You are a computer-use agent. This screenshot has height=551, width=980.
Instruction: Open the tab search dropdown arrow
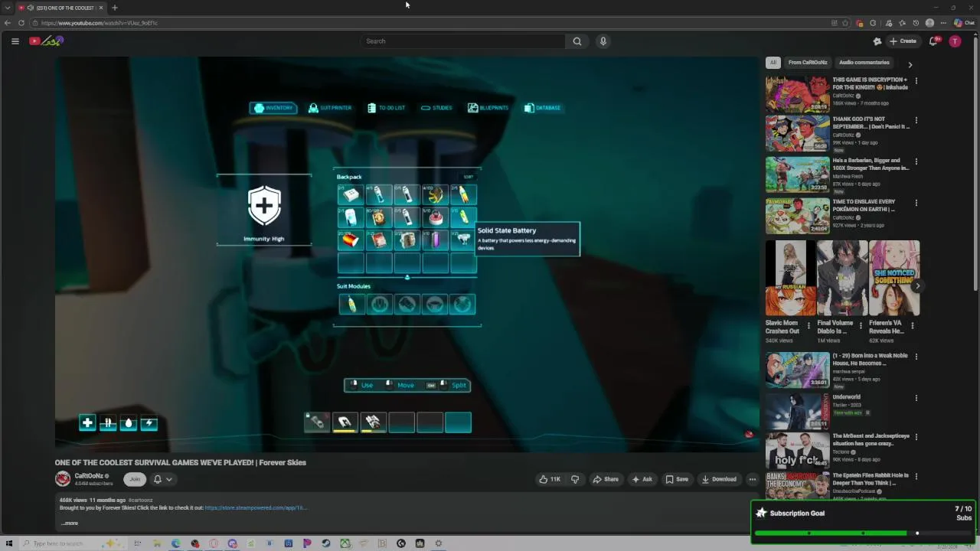[8, 8]
